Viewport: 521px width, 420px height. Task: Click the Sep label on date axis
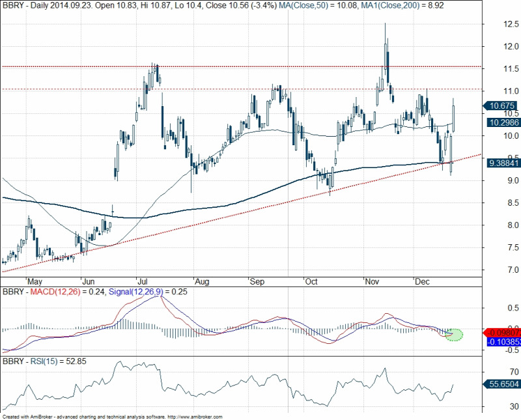tap(257, 282)
